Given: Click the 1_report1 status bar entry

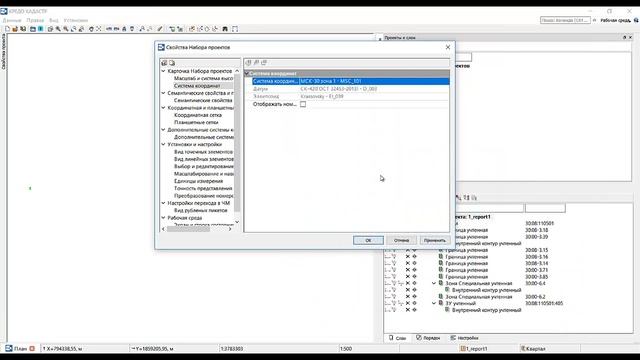Looking at the screenshot, I should (x=473, y=349).
